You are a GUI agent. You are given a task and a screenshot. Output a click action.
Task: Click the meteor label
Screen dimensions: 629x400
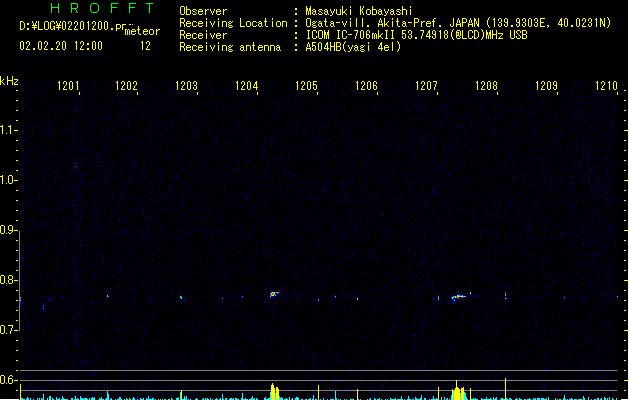(142, 31)
